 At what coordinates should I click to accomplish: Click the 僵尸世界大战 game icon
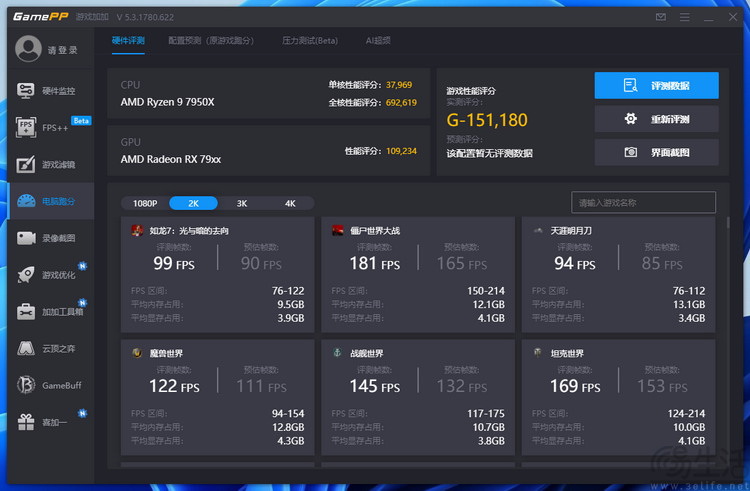[x=338, y=230]
